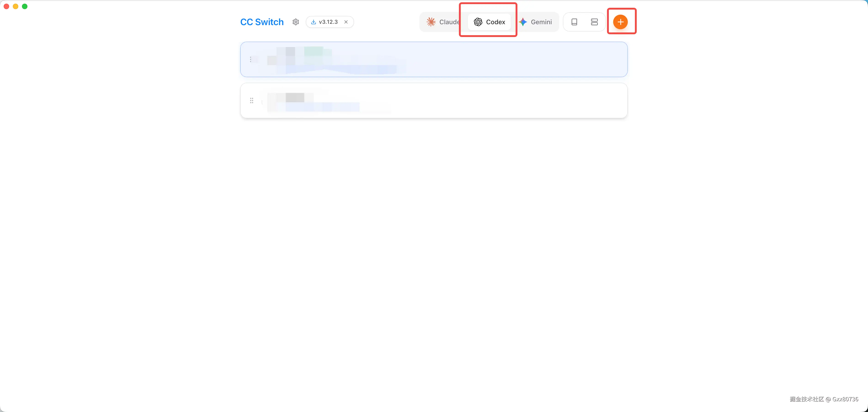Open settings via the gear icon
Viewport: 868px width, 412px height.
click(x=296, y=22)
